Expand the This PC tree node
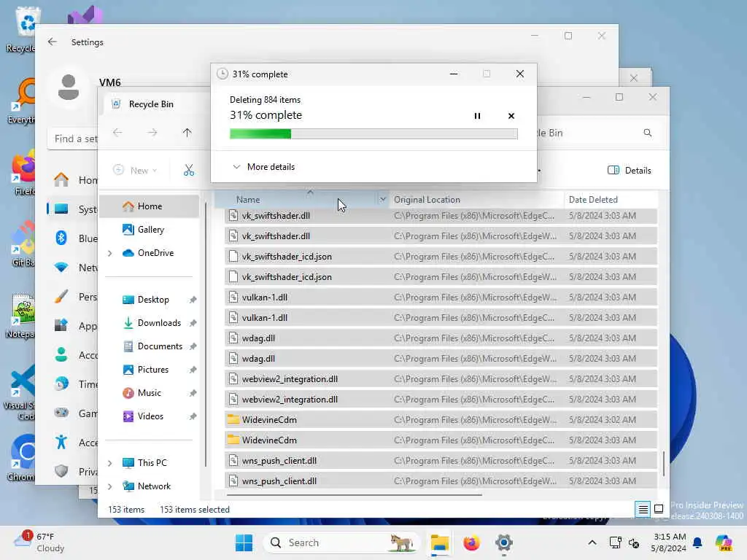Viewport: 747px width, 560px height. (109, 463)
